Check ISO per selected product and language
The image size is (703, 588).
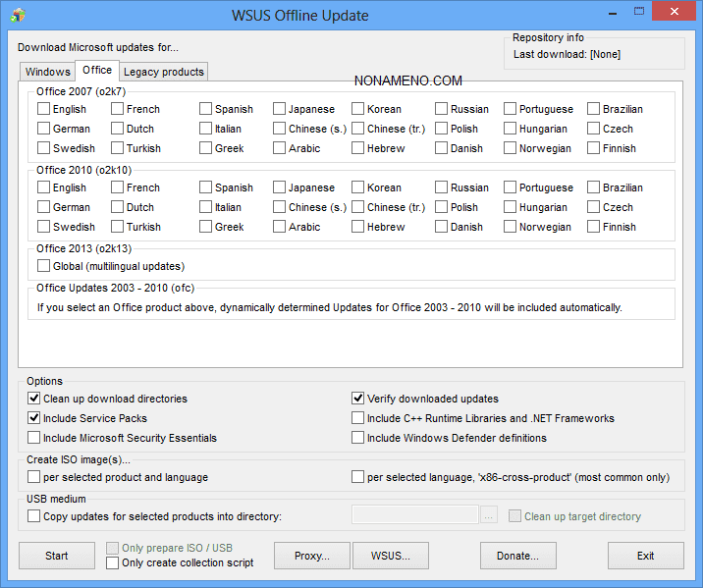[x=35, y=477]
